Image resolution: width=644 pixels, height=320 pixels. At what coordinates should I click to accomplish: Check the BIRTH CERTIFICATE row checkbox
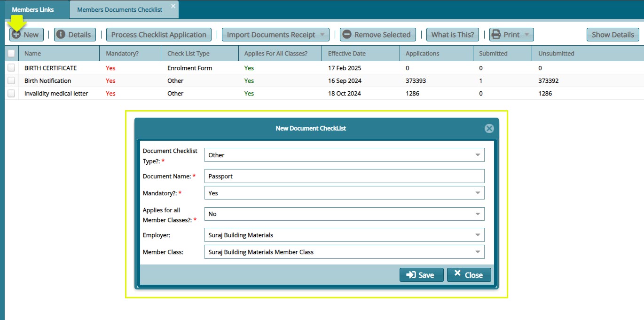11,68
